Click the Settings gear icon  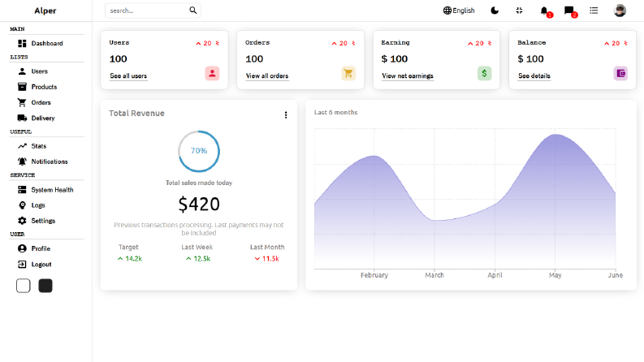pyautogui.click(x=22, y=221)
